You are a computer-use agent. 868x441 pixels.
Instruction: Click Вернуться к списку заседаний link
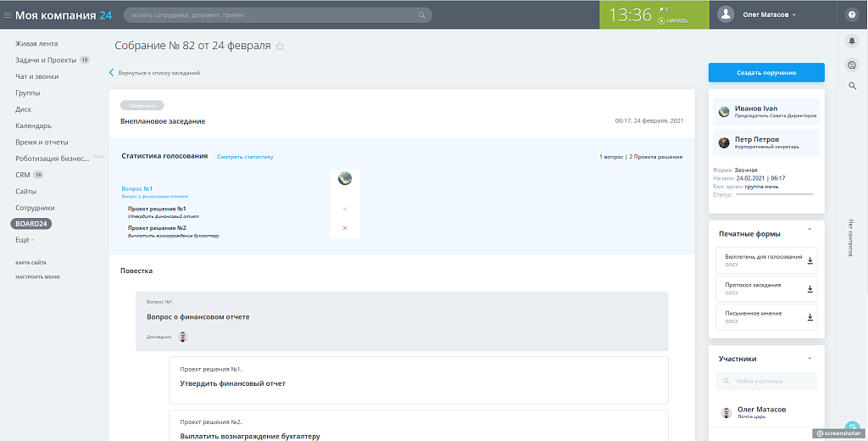(x=159, y=73)
